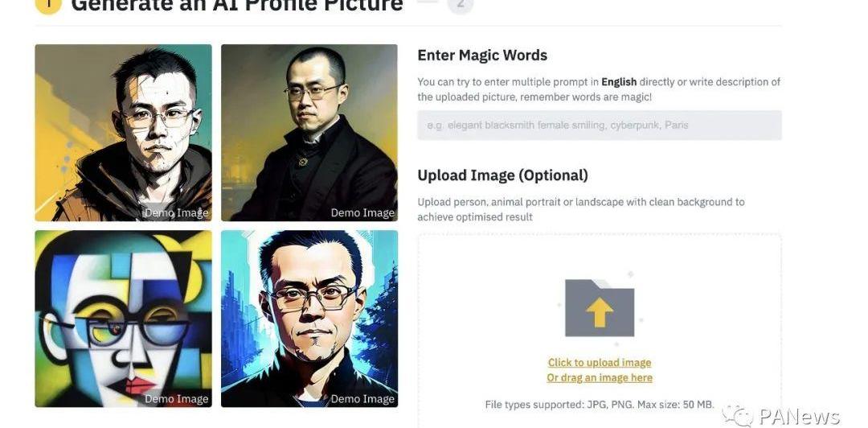
Task: Click the "Upload Image (Optional)" heading
Action: point(502,175)
